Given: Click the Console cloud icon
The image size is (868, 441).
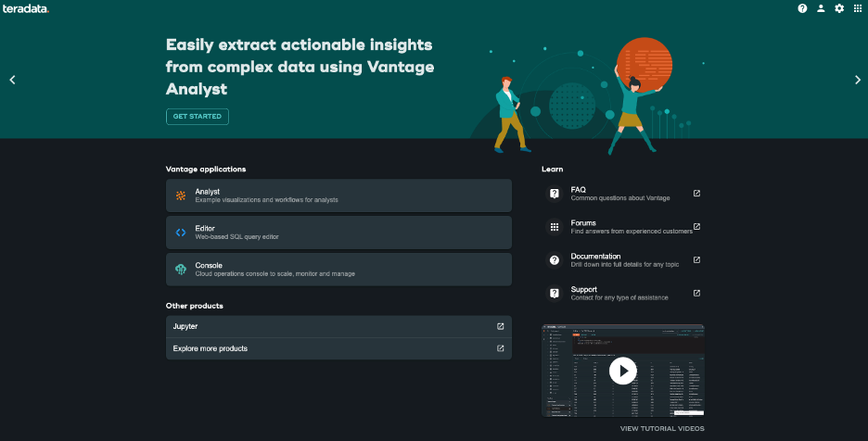Looking at the screenshot, I should [x=181, y=270].
